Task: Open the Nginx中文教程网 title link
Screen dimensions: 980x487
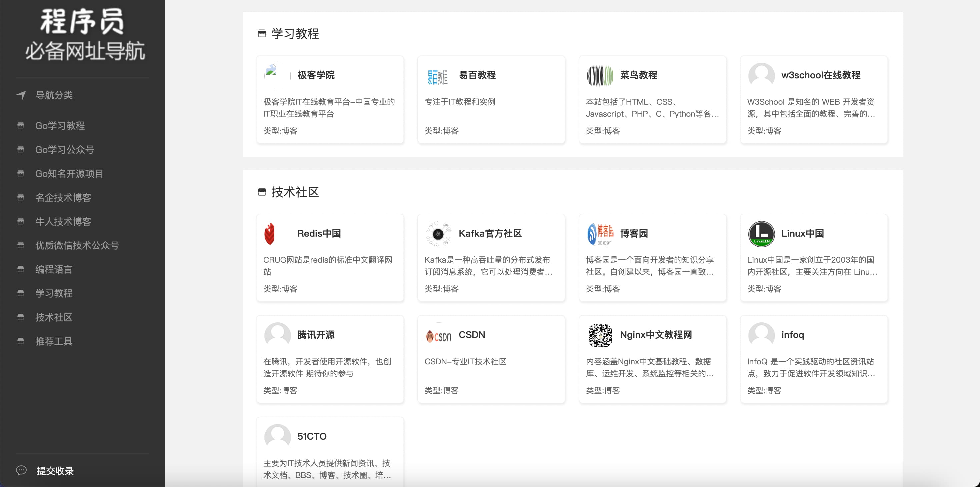Action: coord(656,334)
